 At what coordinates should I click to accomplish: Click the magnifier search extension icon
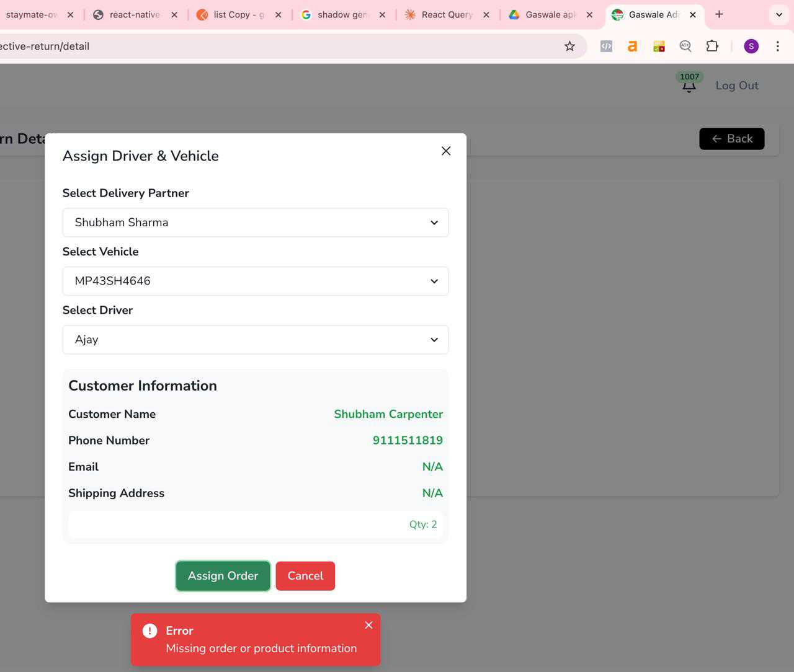(685, 46)
